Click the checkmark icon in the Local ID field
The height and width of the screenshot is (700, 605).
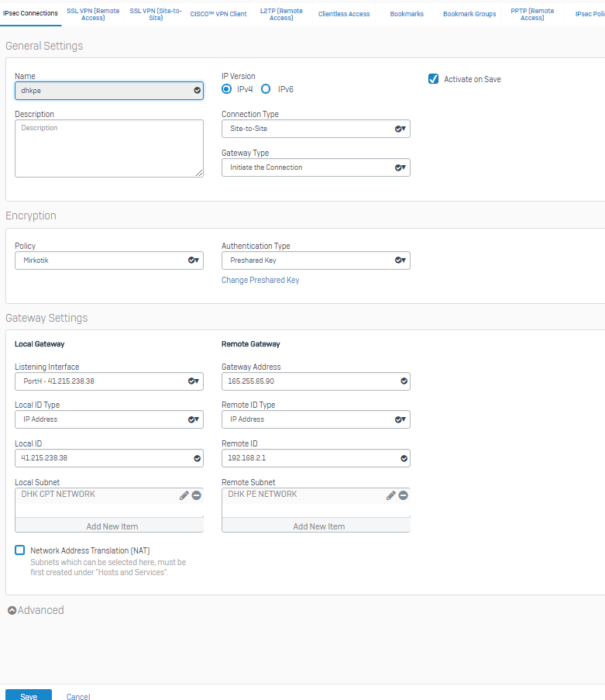[x=198, y=458]
